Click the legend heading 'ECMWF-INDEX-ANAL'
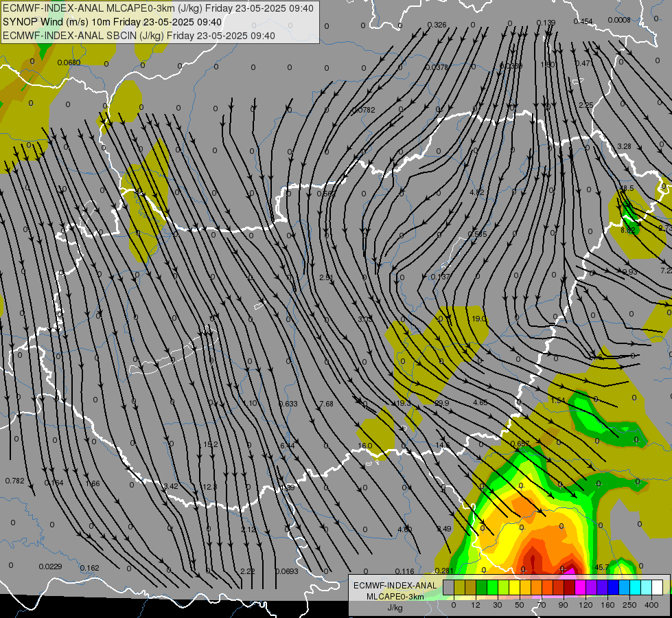Screen dimensions: 672x618 coord(395,586)
